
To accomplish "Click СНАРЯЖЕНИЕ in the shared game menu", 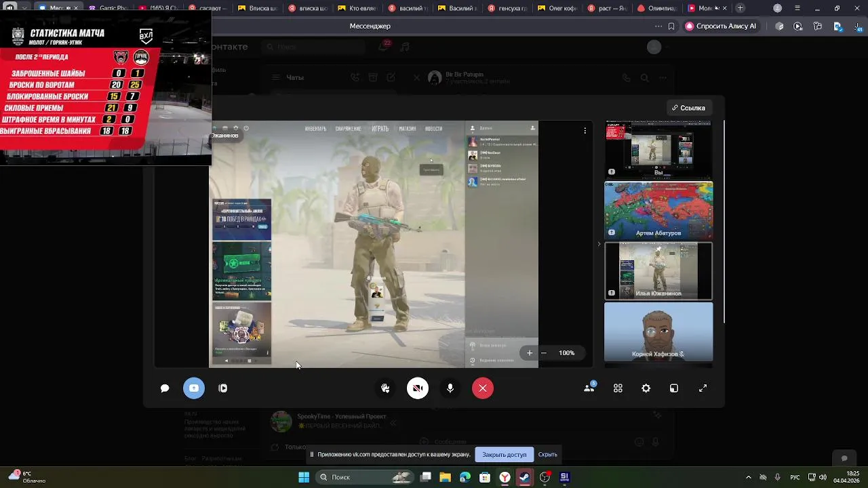I will click(x=348, y=129).
